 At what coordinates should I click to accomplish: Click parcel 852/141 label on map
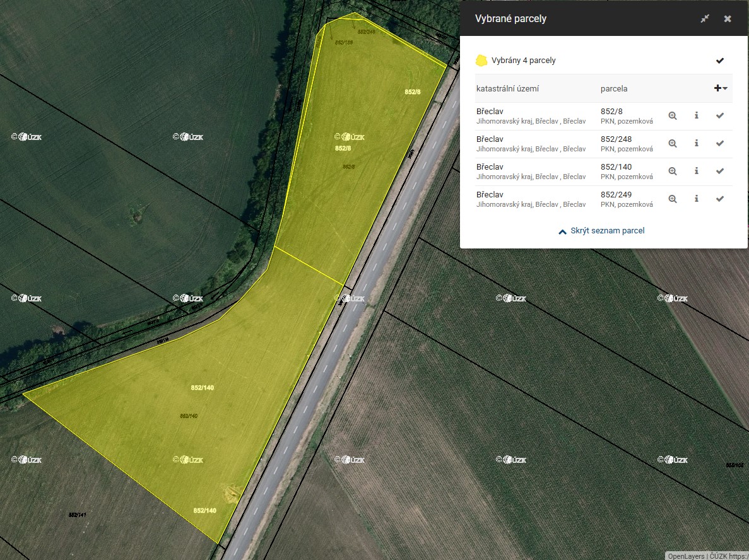(x=77, y=515)
